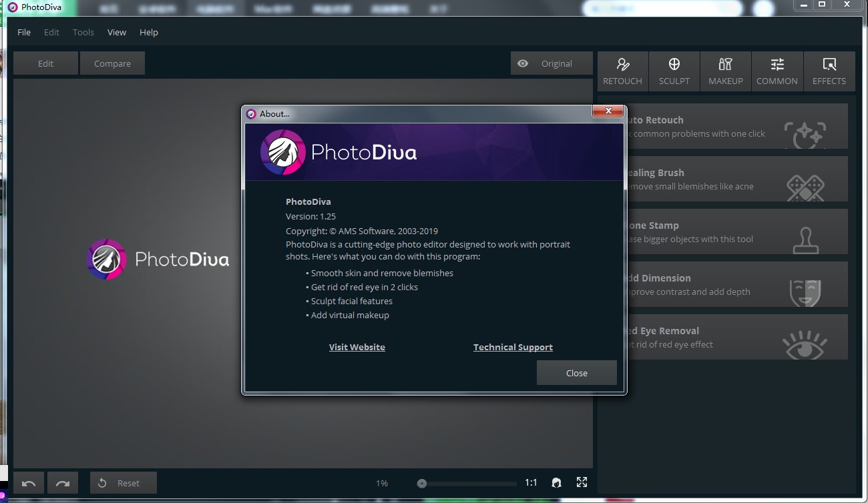The height and width of the screenshot is (503, 868).
Task: Click the Version: 1.25 text
Action: [x=310, y=216]
